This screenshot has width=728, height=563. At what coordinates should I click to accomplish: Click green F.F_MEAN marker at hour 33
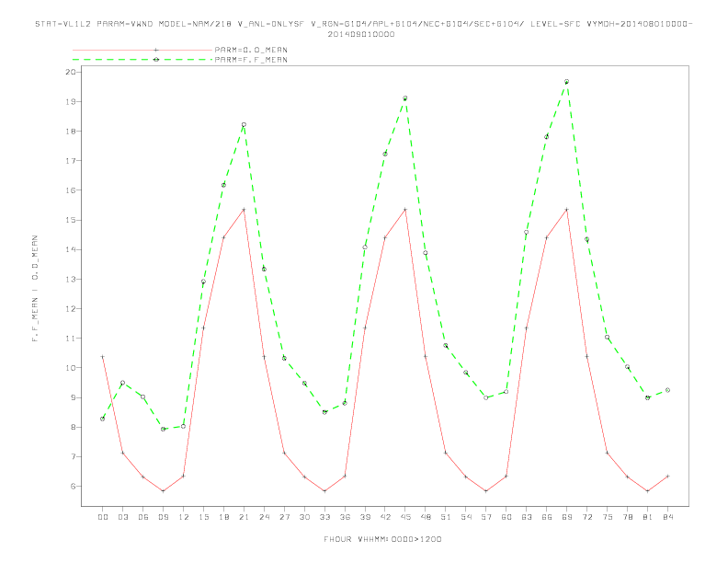click(x=324, y=412)
